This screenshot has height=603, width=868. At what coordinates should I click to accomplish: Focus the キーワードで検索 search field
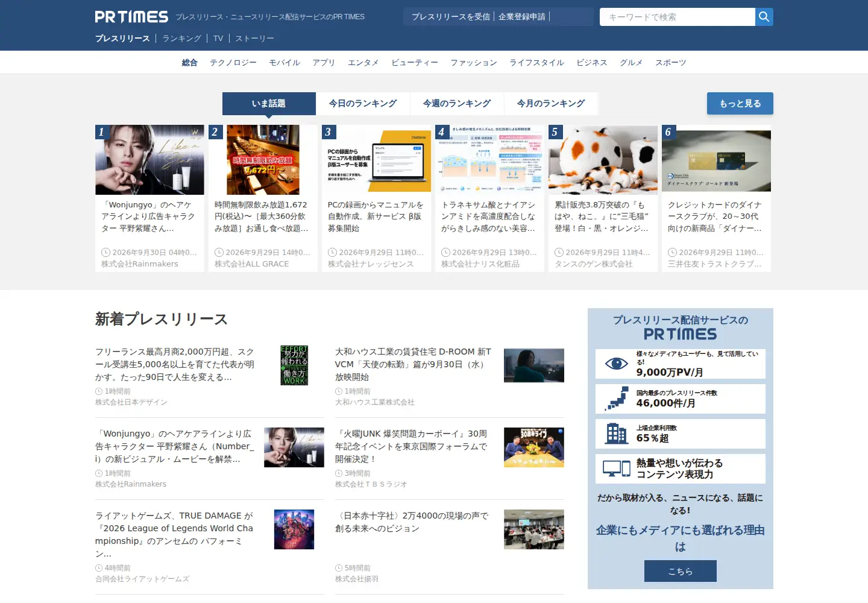tap(678, 17)
